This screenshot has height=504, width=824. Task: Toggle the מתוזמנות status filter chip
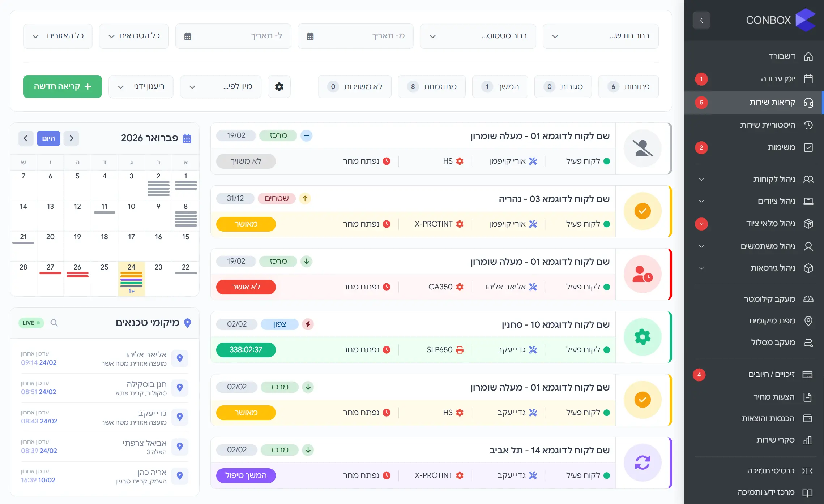tap(432, 87)
